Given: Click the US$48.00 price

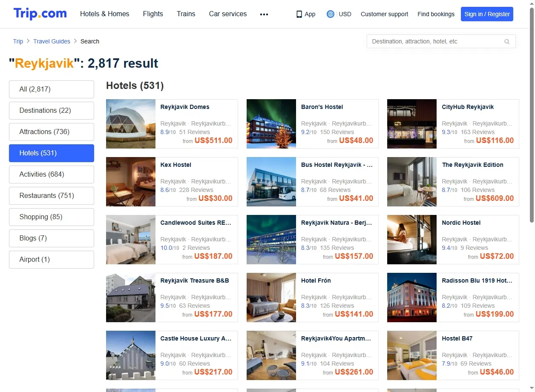Looking at the screenshot, I should (356, 140).
